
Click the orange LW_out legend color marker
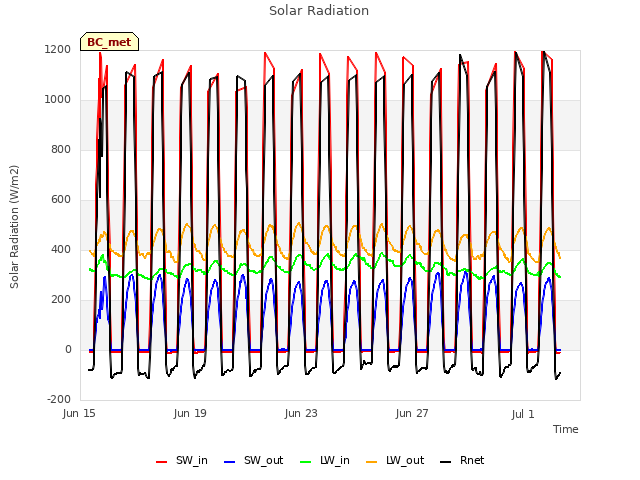point(372,462)
